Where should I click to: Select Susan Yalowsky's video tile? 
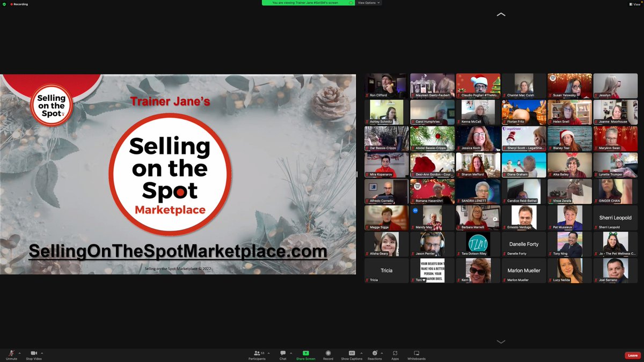pos(570,86)
